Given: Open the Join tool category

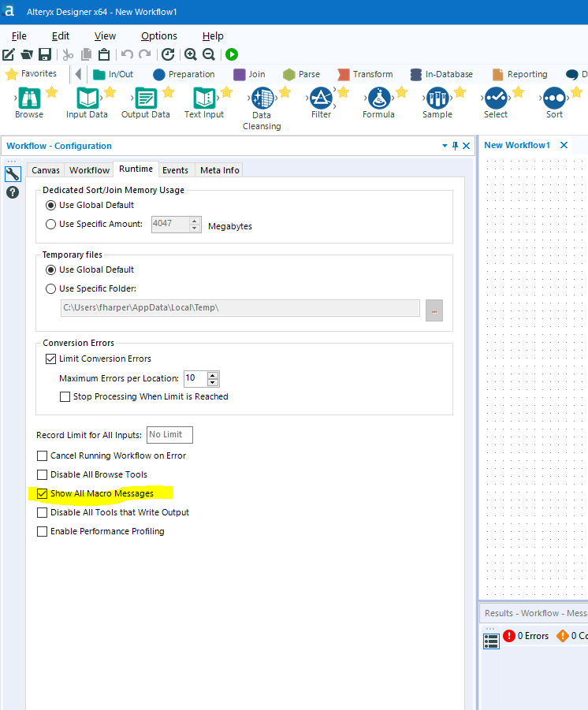Looking at the screenshot, I should tap(249, 74).
